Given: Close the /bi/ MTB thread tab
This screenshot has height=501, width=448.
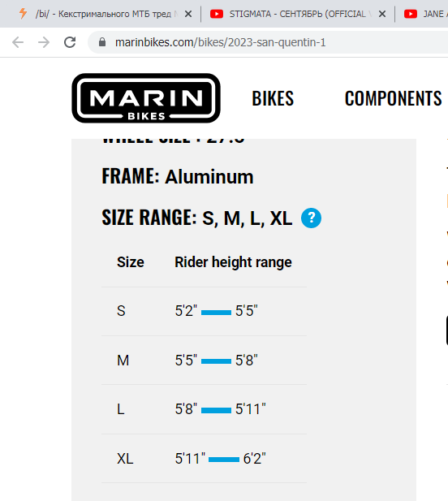Looking at the screenshot, I should click(188, 14).
